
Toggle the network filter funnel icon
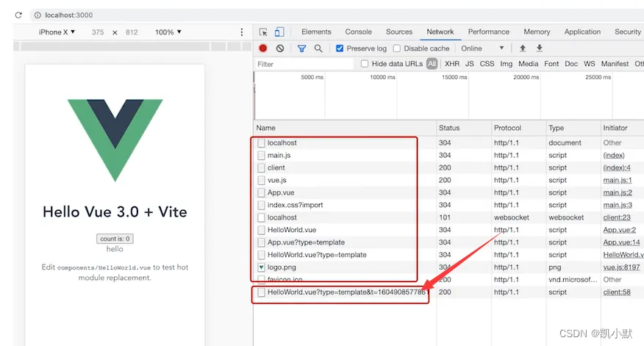tap(302, 48)
